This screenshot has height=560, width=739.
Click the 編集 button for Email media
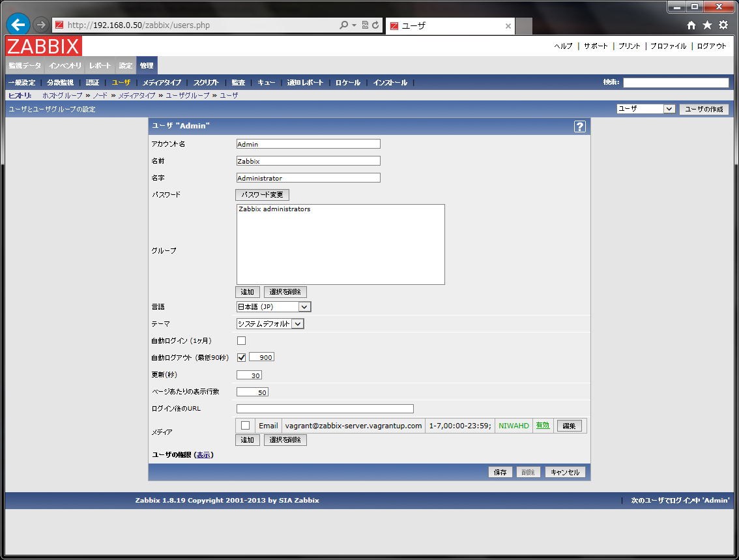pyautogui.click(x=570, y=426)
